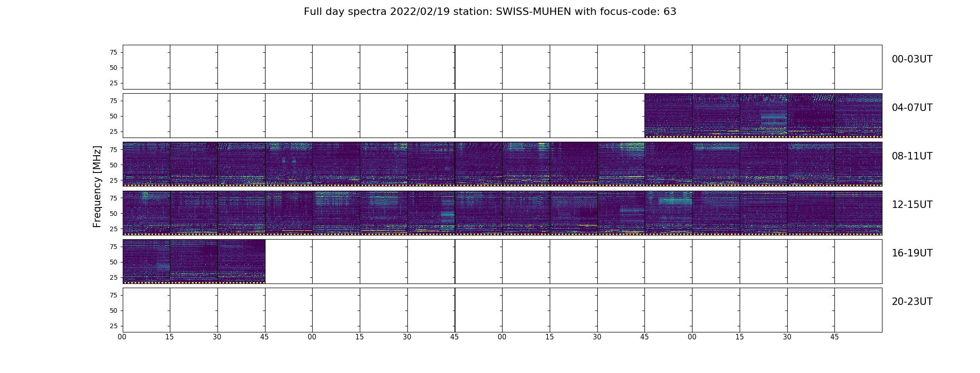Click the '16-19UT' row label
Image resolution: width=980 pixels, height=373 pixels.
point(912,253)
